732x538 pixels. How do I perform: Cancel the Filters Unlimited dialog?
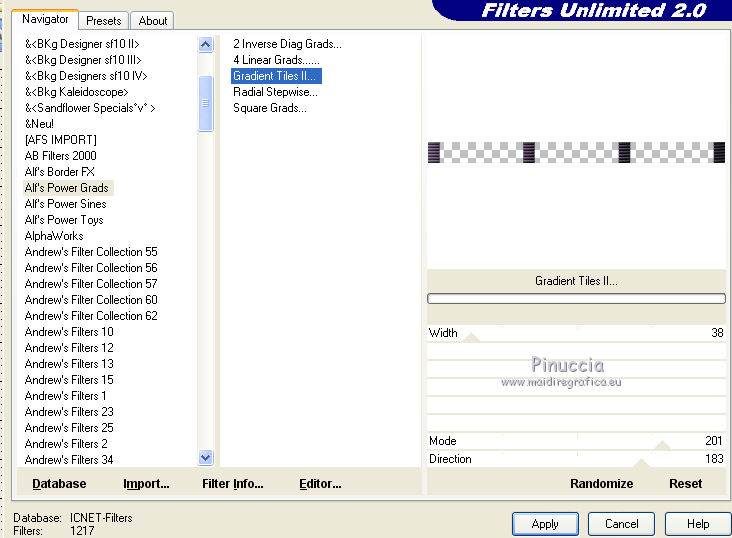pyautogui.click(x=621, y=524)
